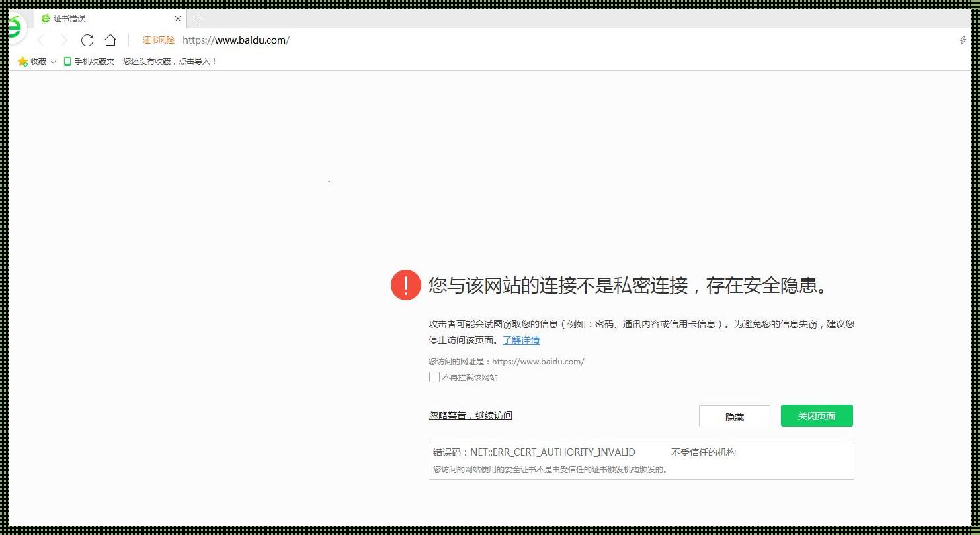980x535 pixels.
Task: Click the lightning speed mode icon
Action: pos(963,40)
